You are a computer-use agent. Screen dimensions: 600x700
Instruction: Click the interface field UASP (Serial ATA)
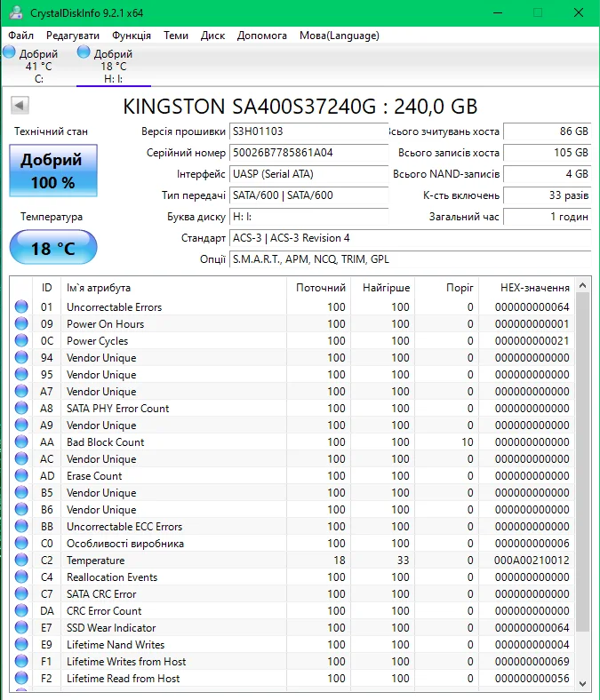tap(308, 174)
